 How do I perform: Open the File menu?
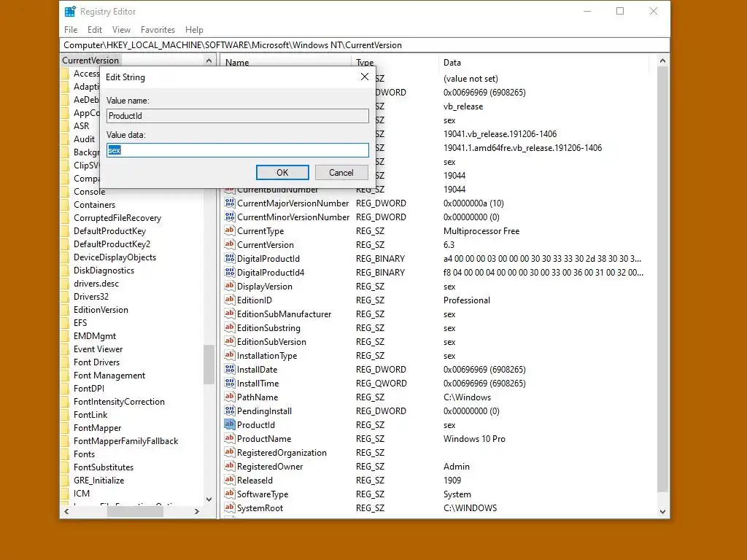tap(71, 29)
